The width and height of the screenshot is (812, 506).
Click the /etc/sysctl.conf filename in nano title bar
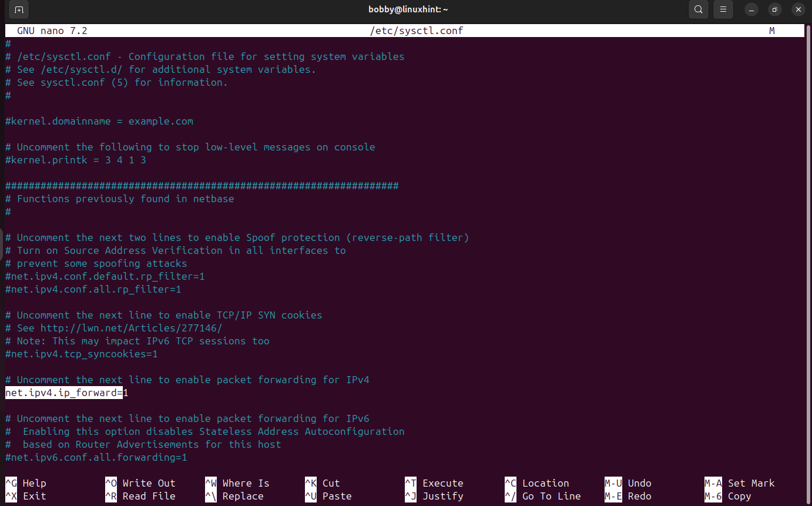[417, 31]
